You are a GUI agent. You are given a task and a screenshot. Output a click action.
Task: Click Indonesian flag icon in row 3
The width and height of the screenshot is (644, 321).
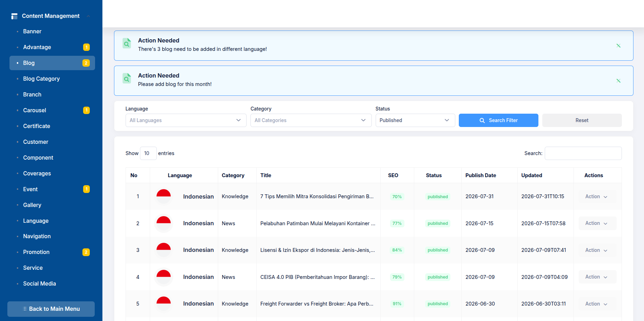coord(163,250)
